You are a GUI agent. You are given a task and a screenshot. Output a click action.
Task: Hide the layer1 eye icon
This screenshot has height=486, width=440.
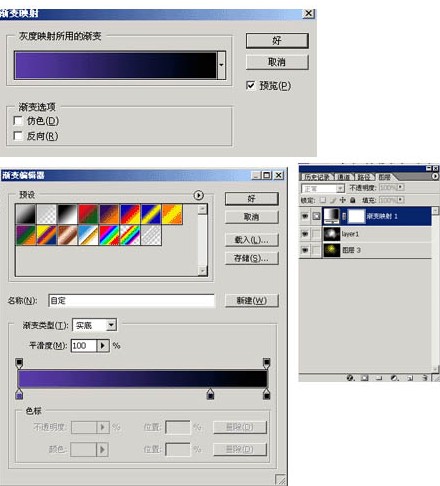[x=305, y=234]
